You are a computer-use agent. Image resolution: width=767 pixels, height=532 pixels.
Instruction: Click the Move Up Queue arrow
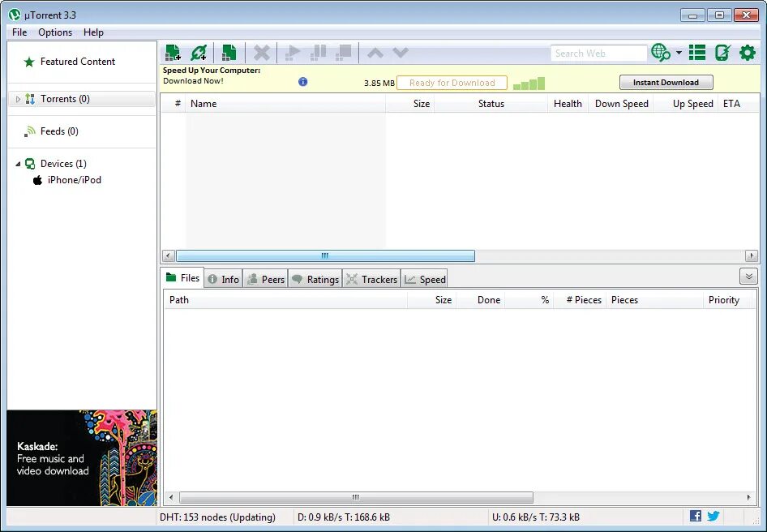pyautogui.click(x=375, y=53)
